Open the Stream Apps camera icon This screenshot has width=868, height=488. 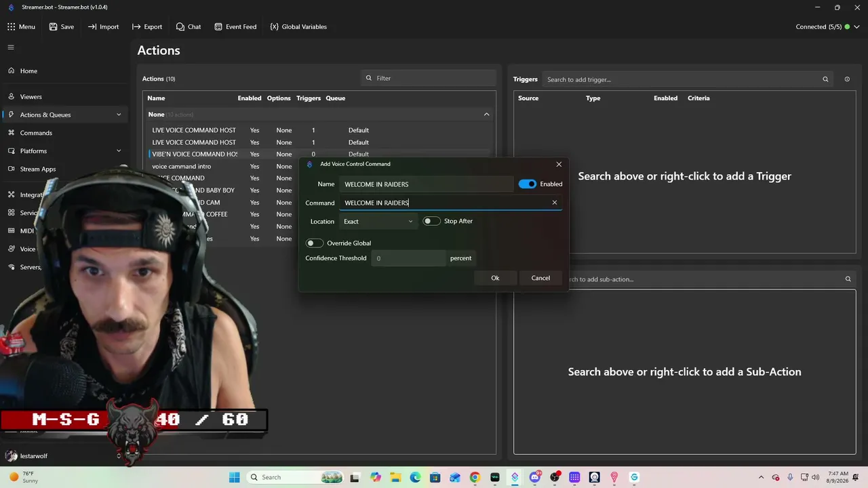pyautogui.click(x=11, y=169)
